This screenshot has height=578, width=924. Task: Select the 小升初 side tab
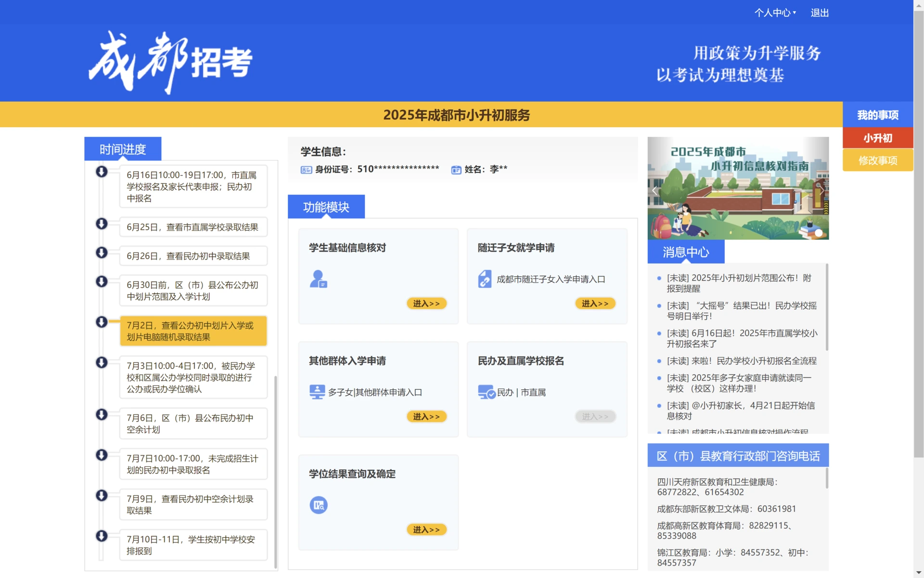877,138
